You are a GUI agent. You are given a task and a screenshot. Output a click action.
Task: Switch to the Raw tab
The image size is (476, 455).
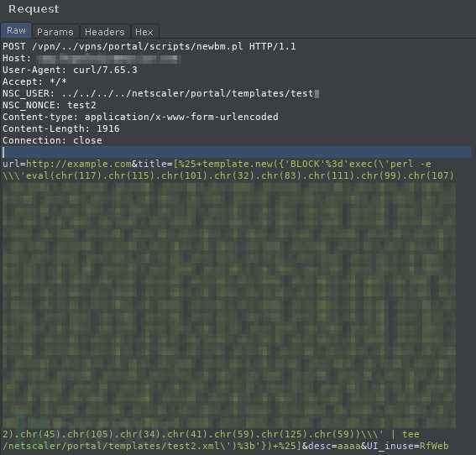coord(16,31)
